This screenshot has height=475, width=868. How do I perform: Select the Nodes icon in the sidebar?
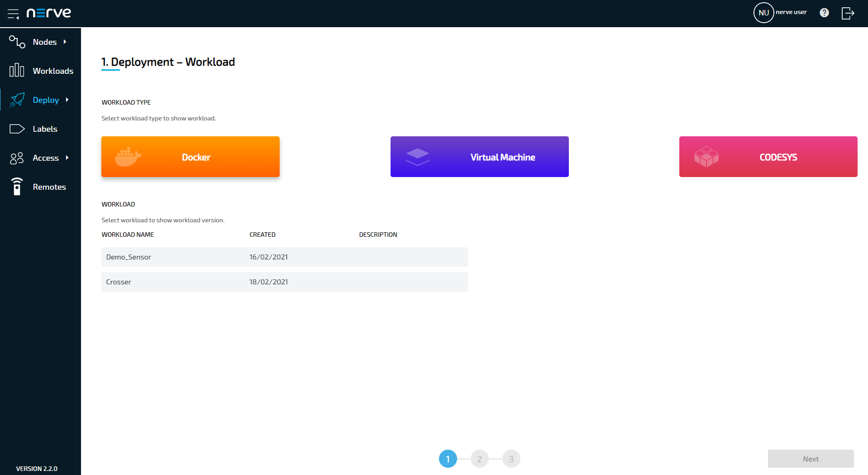17,42
